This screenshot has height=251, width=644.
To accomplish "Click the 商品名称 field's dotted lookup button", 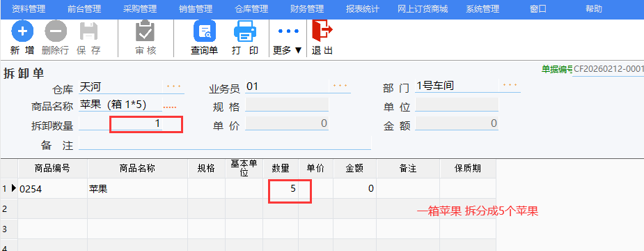I will click(170, 107).
